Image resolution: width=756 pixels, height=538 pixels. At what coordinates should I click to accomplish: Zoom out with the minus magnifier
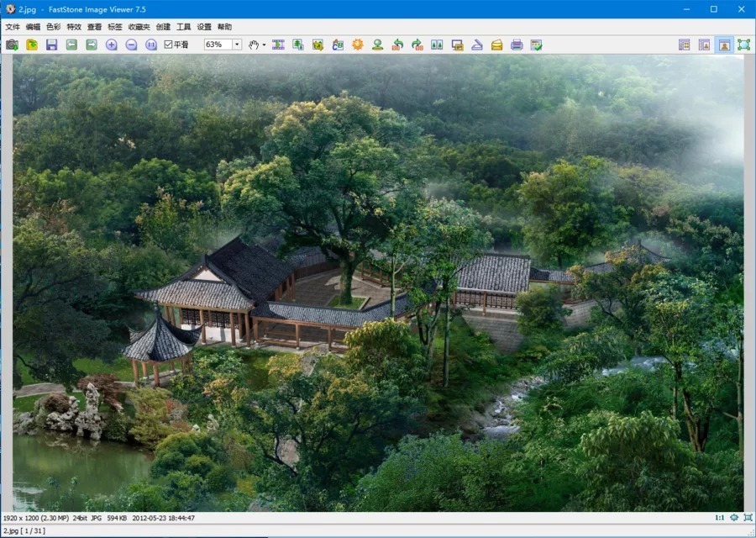[x=131, y=45]
